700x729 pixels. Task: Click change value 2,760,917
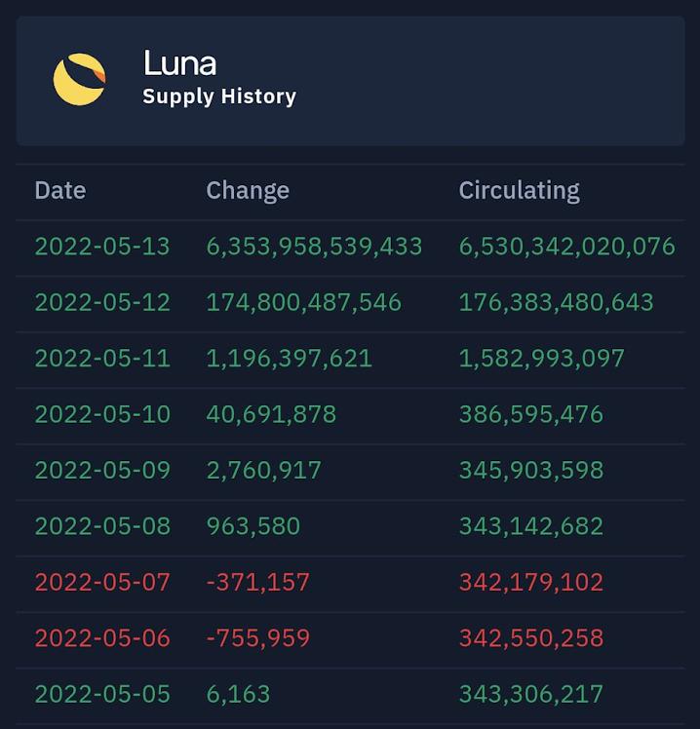tap(263, 471)
